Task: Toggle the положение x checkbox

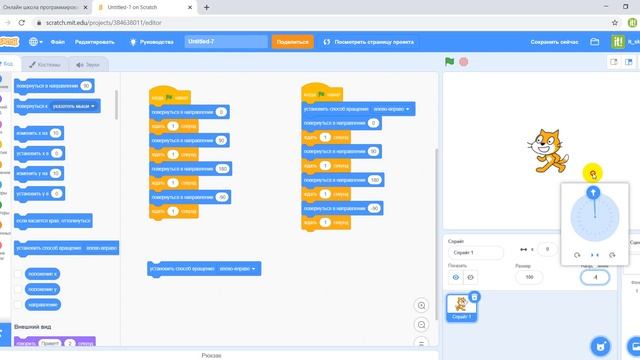Action: (x=18, y=274)
